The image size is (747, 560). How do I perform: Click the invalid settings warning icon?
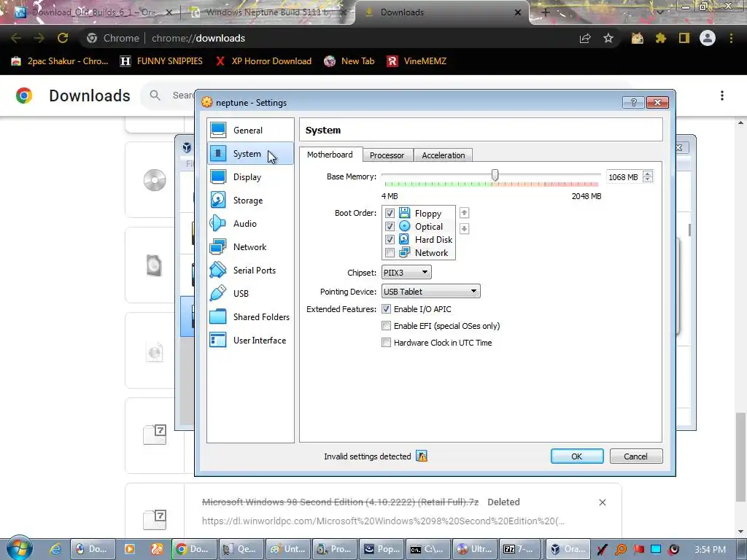(x=422, y=456)
